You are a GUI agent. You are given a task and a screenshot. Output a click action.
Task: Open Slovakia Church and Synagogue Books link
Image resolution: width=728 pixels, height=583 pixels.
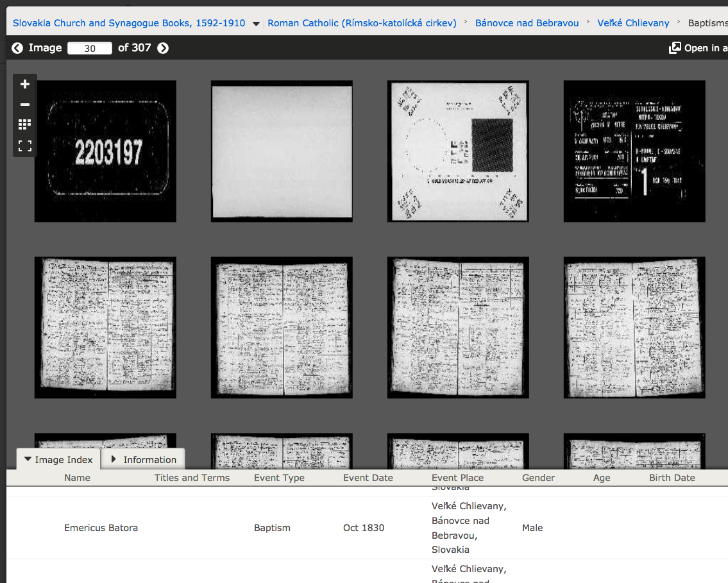point(129,23)
